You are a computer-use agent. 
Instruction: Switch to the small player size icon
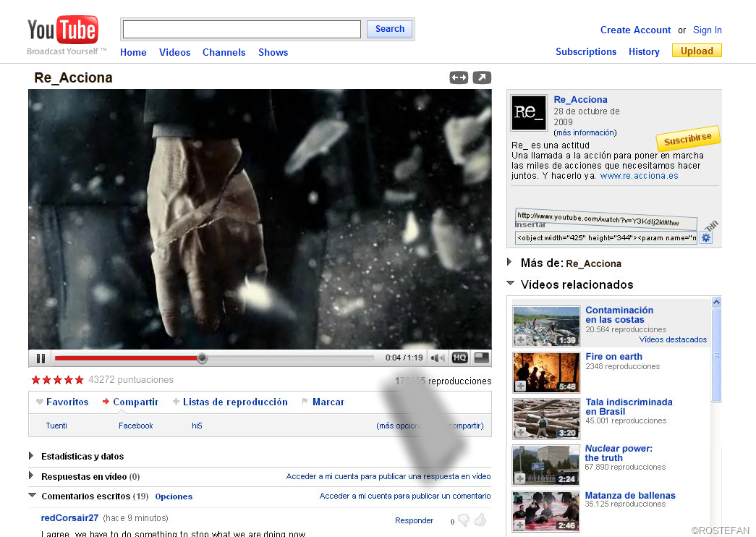pyautogui.click(x=481, y=358)
